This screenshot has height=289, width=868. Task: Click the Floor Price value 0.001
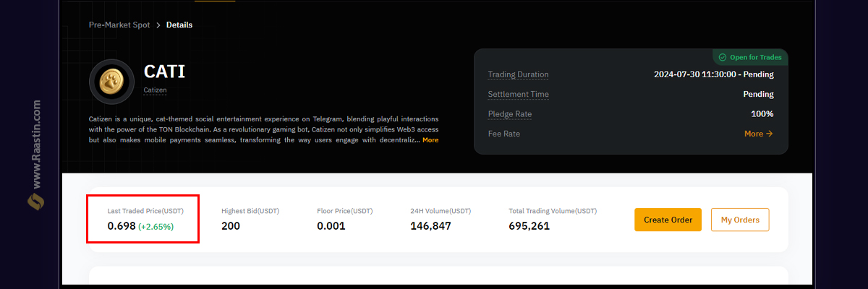(x=331, y=226)
